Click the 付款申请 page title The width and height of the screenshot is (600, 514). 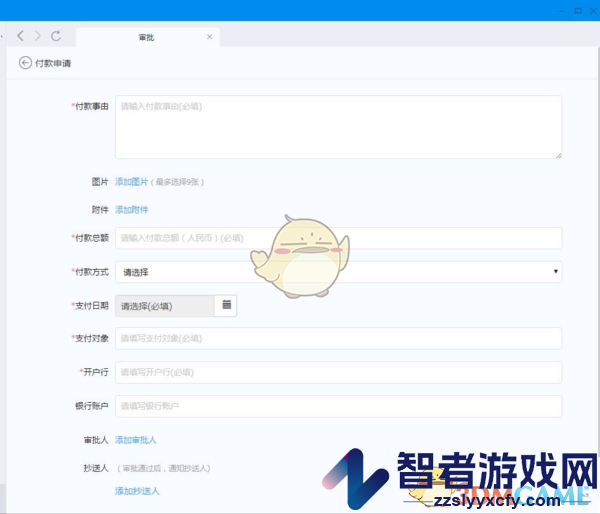coord(53,63)
